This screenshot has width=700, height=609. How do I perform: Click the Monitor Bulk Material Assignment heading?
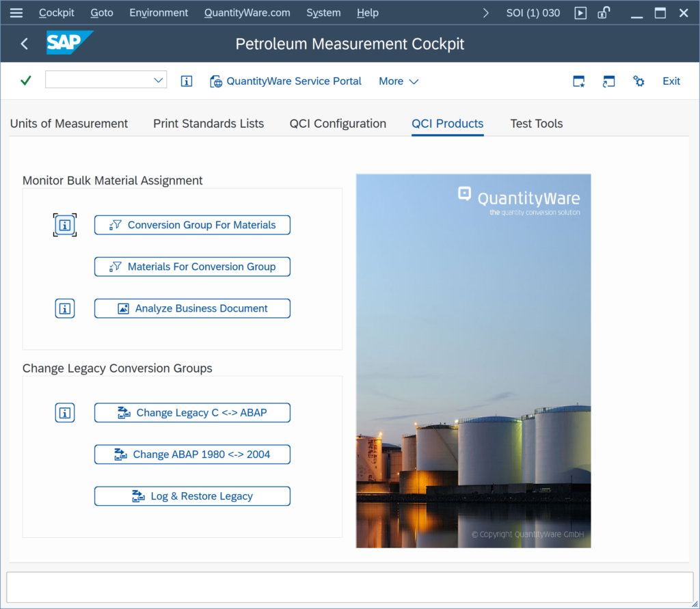113,180
